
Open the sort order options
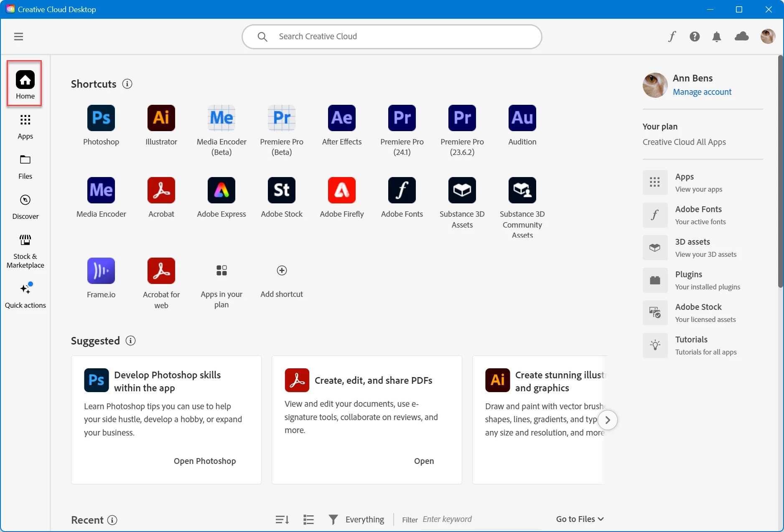pos(283,519)
